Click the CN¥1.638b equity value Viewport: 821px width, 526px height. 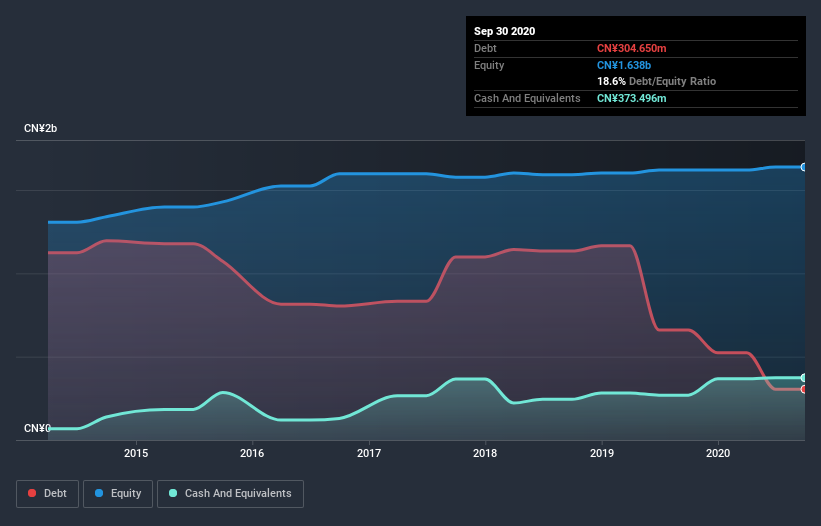[624, 65]
